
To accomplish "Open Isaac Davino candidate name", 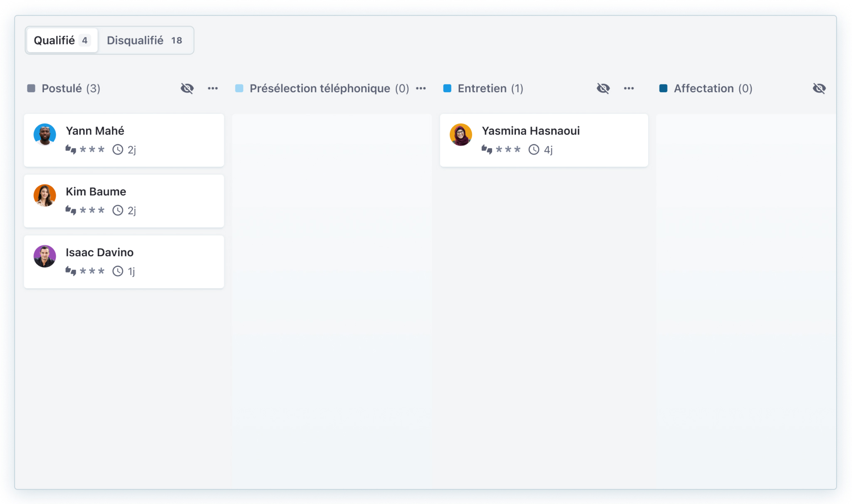I will pos(99,252).
